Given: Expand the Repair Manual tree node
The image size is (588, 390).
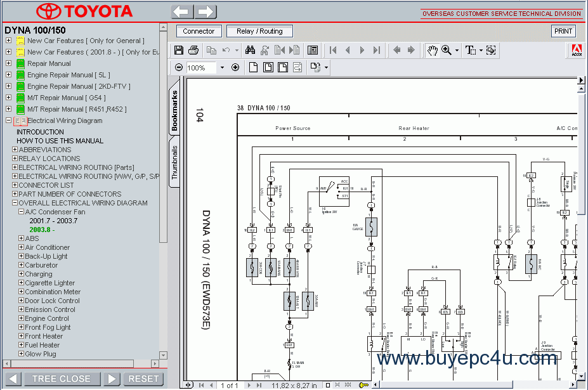Looking at the screenshot, I should click(x=9, y=63).
